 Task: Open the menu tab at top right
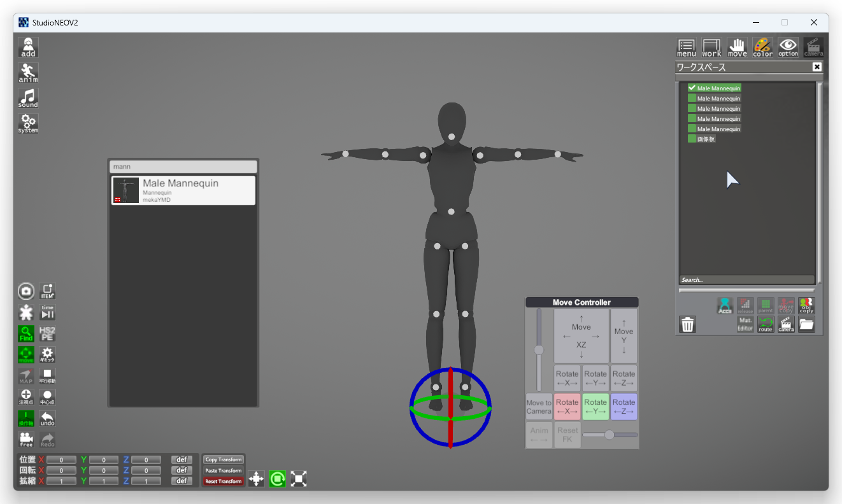(686, 47)
